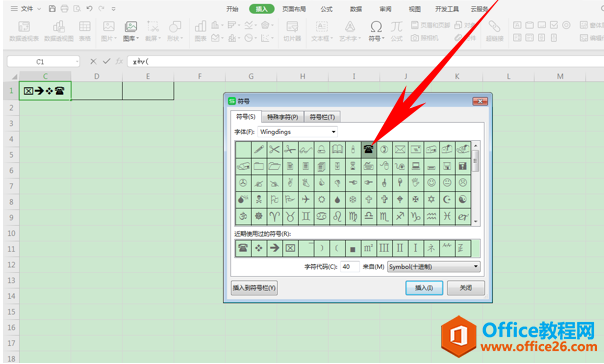Click the character code input field
The image size is (604, 364).
point(350,267)
